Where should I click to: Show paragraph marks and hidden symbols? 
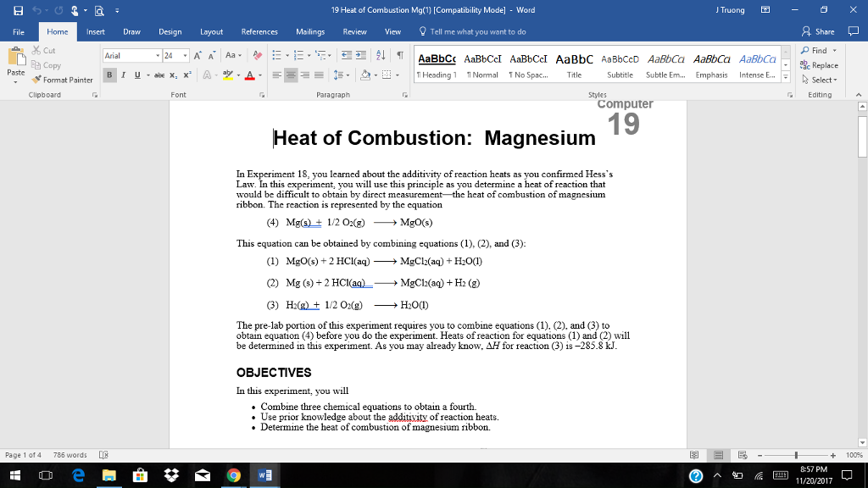[400, 55]
